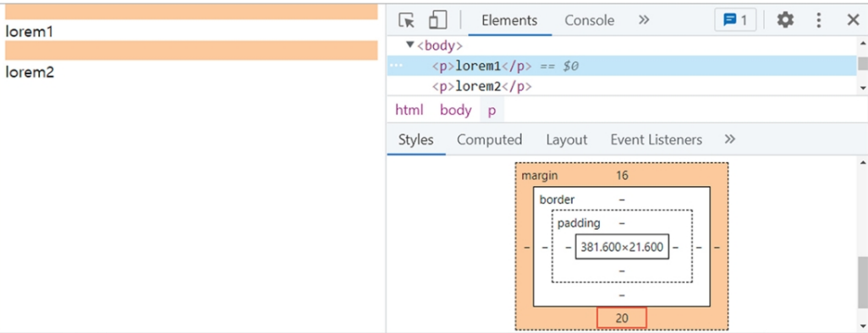
Task: Click the styles pane scrollbar thumb
Action: pos(862,282)
